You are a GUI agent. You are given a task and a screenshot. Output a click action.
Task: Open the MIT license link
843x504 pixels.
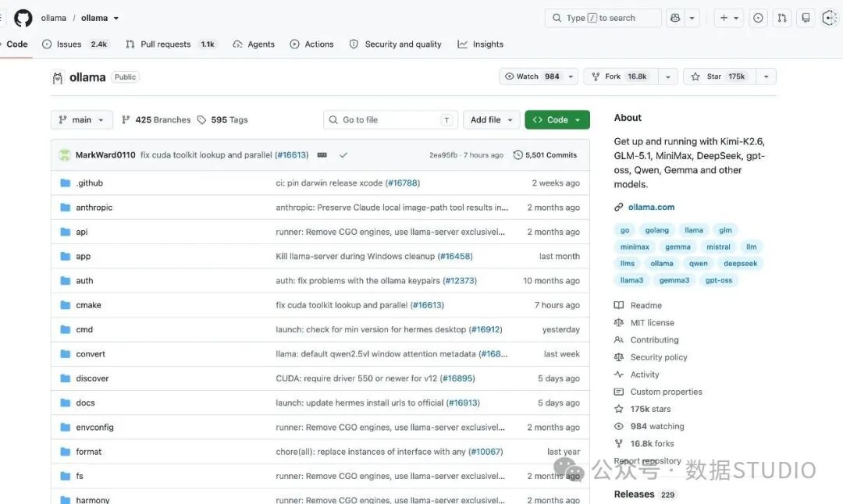click(652, 322)
